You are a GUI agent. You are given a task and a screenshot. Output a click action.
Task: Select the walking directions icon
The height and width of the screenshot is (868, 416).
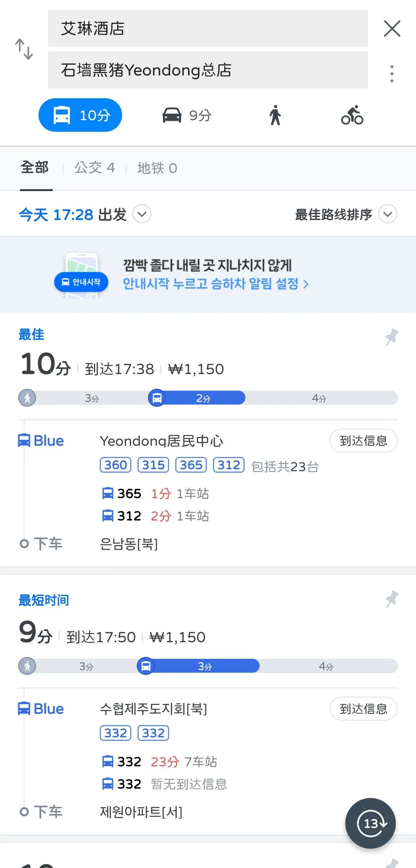[x=275, y=115]
